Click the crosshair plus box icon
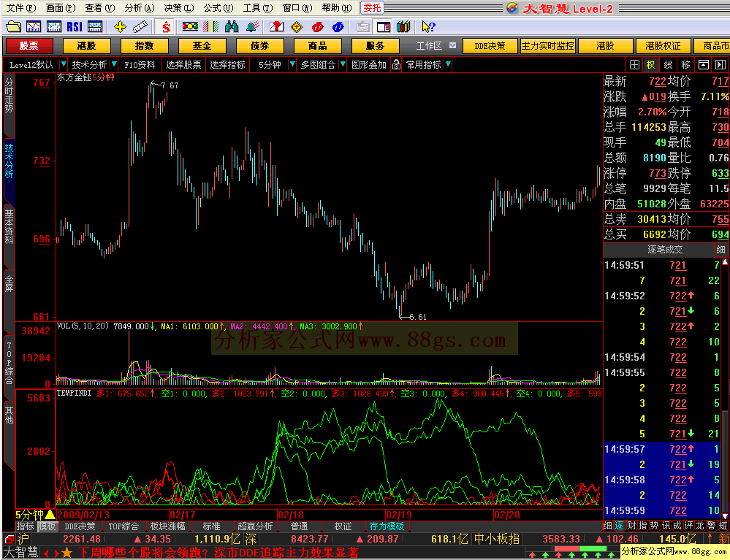Image resolution: width=730 pixels, height=560 pixels. pyautogui.click(x=634, y=65)
